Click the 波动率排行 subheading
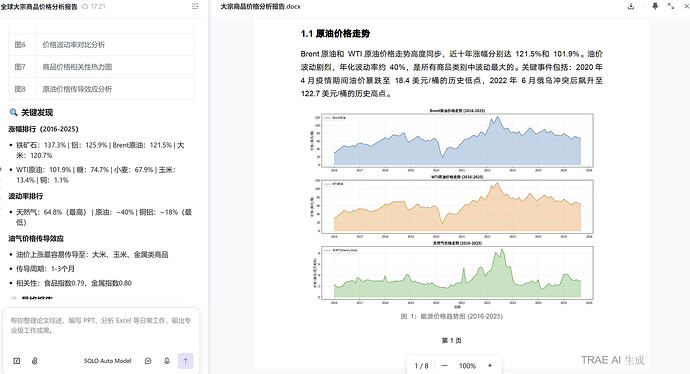 click(x=26, y=196)
